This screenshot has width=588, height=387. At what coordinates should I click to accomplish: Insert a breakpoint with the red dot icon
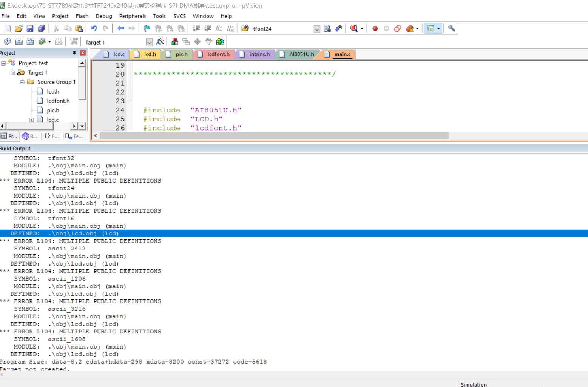coord(375,28)
